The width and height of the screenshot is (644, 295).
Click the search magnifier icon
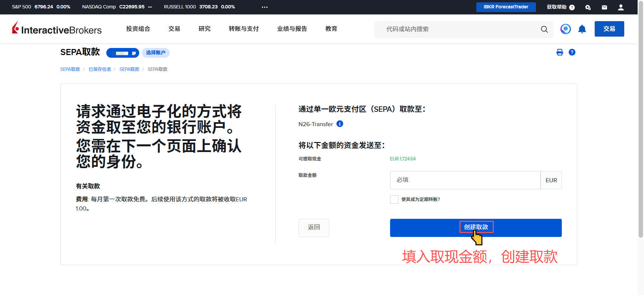tap(544, 29)
